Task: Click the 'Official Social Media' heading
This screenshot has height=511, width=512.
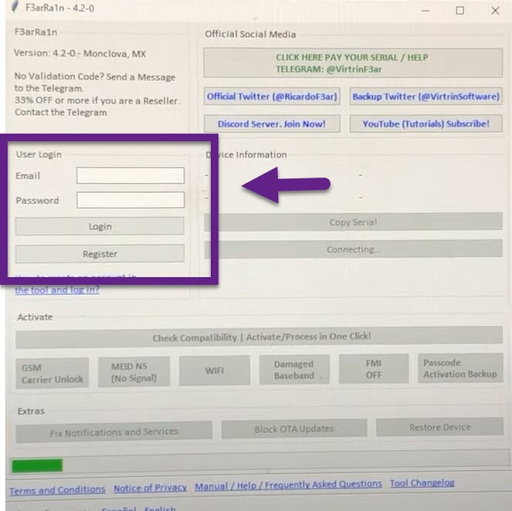Action: (x=250, y=34)
